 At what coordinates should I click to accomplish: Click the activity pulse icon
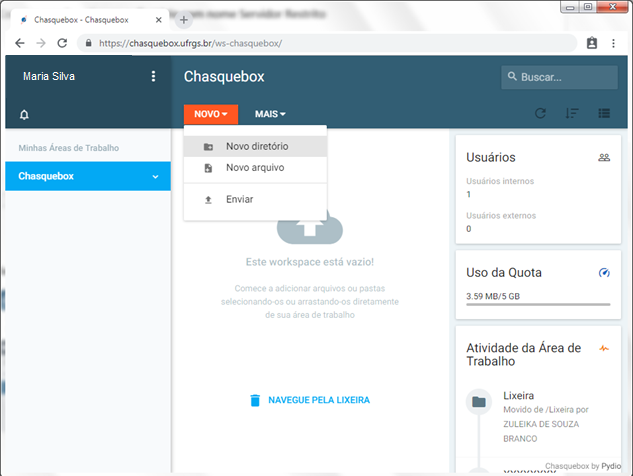(604, 348)
